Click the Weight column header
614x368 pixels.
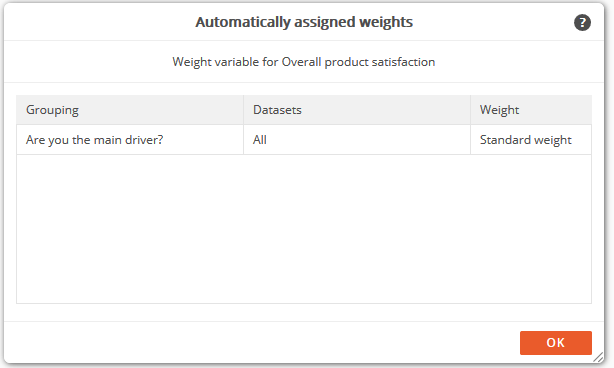pyautogui.click(x=531, y=110)
